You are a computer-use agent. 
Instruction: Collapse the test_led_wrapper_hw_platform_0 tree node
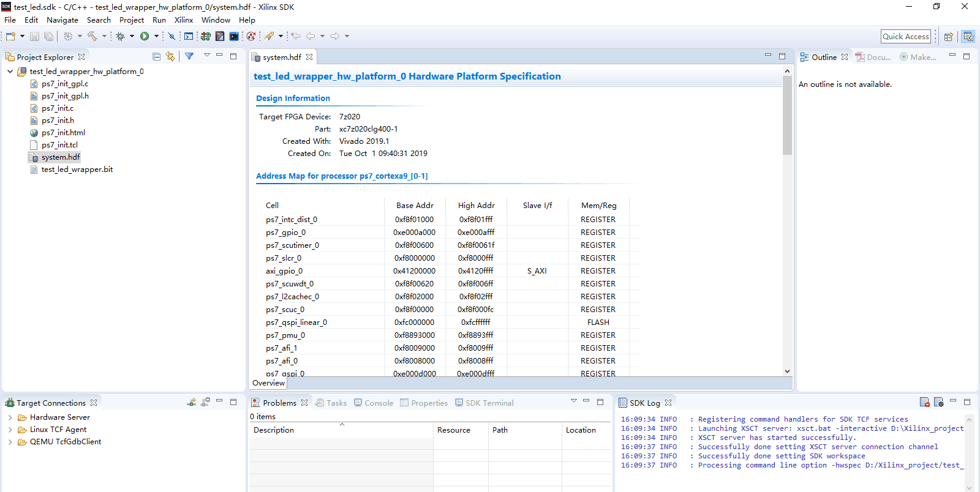[10, 72]
